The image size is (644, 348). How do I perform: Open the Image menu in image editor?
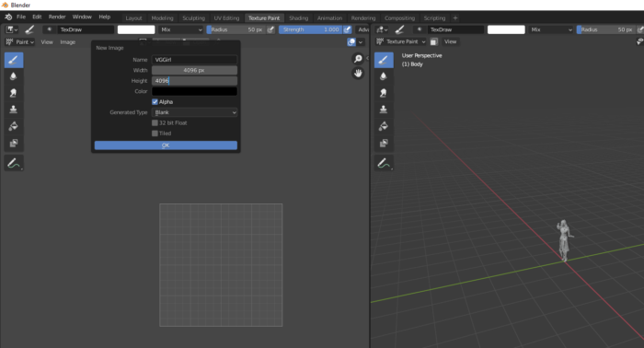point(68,42)
